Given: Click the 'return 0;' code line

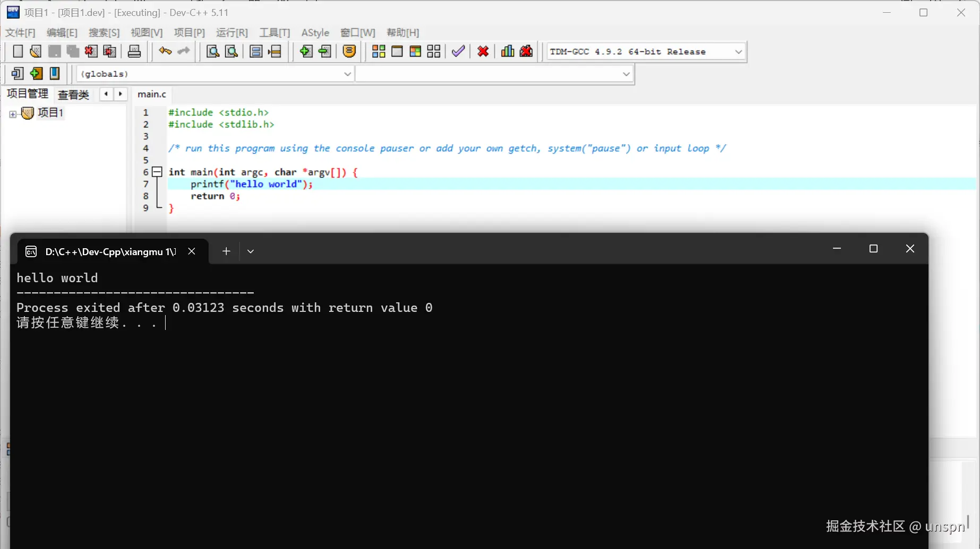Looking at the screenshot, I should tap(215, 196).
